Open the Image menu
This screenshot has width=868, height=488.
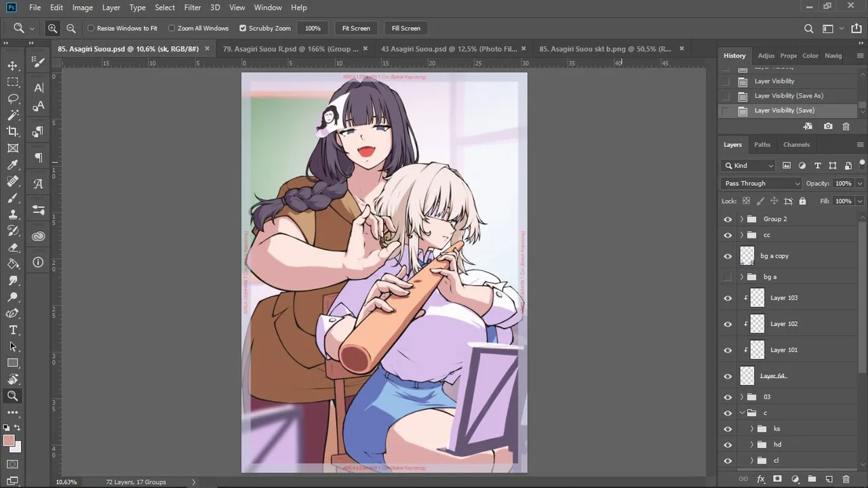[x=83, y=7]
